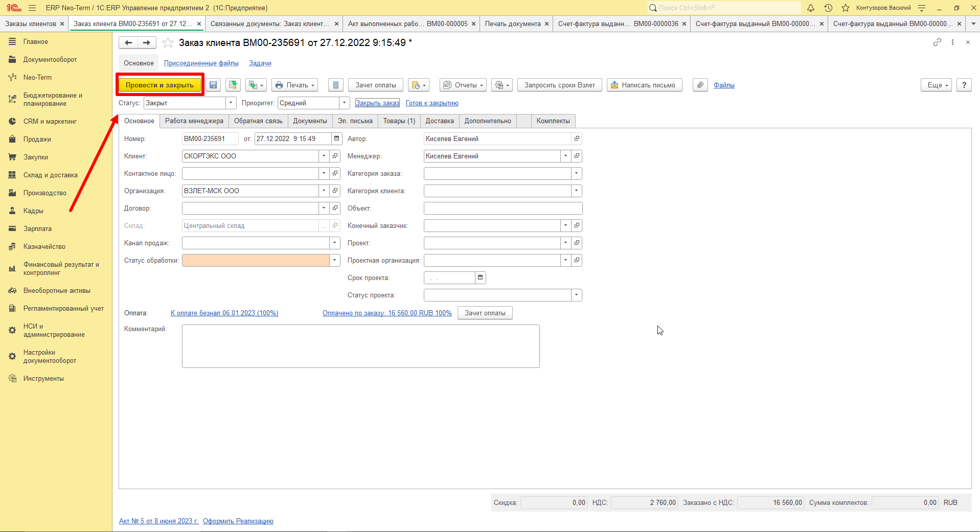
Task: Open the 1C main menu hamburger icon
Action: pos(32,8)
